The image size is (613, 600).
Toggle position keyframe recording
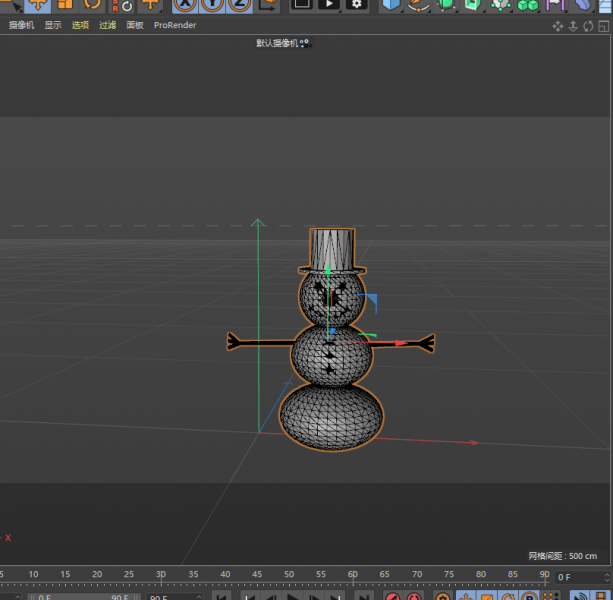click(466, 596)
